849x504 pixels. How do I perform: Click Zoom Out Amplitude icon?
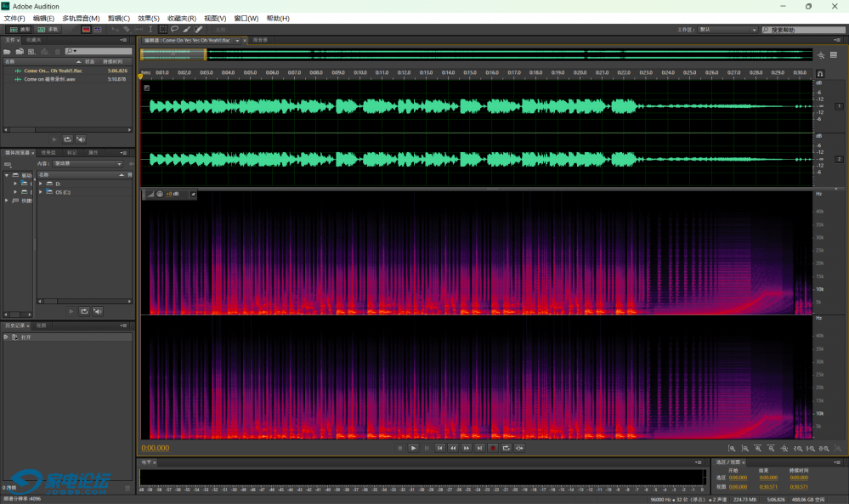pyautogui.click(x=745, y=448)
